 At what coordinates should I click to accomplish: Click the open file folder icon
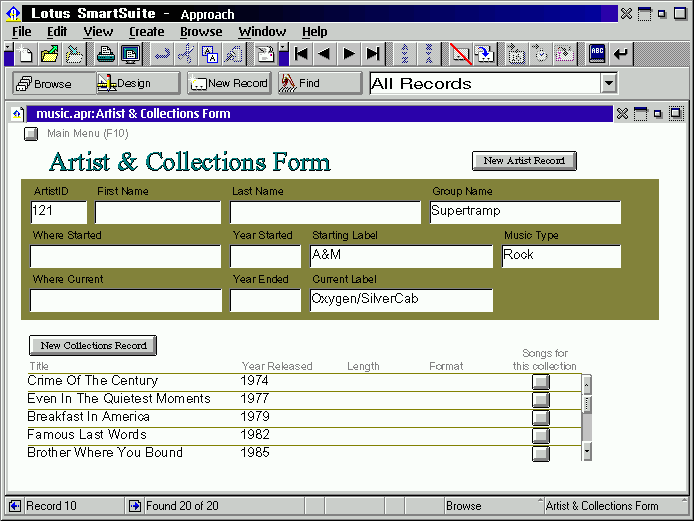[50, 54]
